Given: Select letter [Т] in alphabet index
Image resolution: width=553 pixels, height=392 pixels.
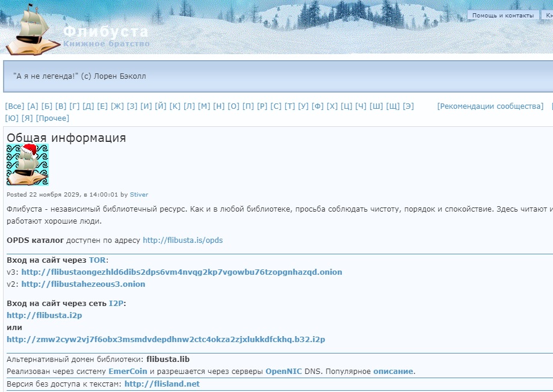Looking at the screenshot, I should click(x=289, y=106).
